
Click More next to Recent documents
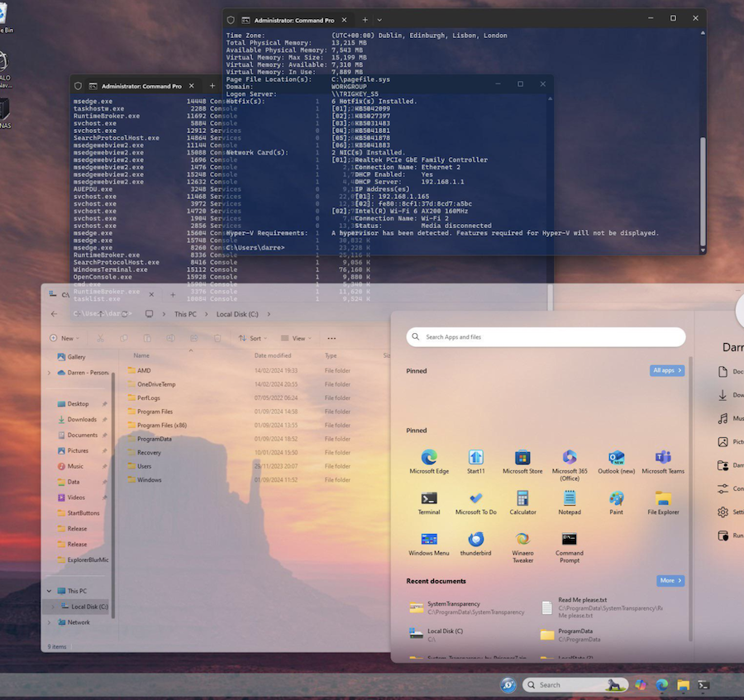tap(670, 580)
